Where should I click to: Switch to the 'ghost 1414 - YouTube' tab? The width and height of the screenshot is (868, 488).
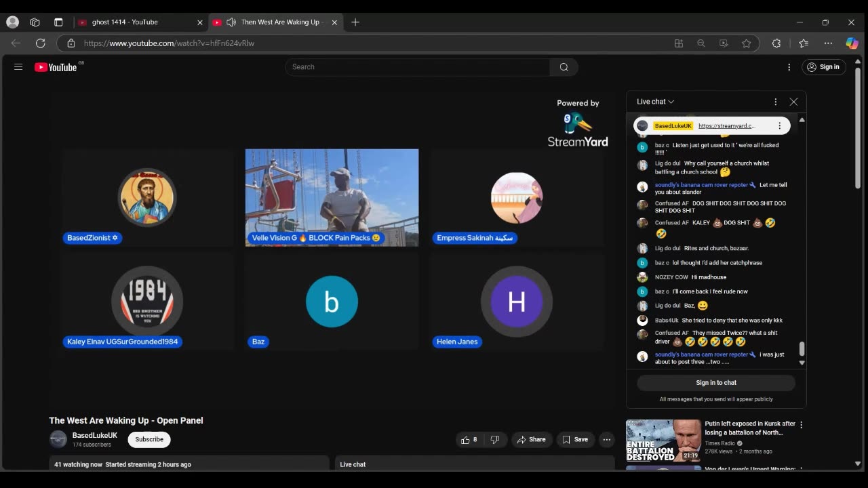[x=140, y=22]
